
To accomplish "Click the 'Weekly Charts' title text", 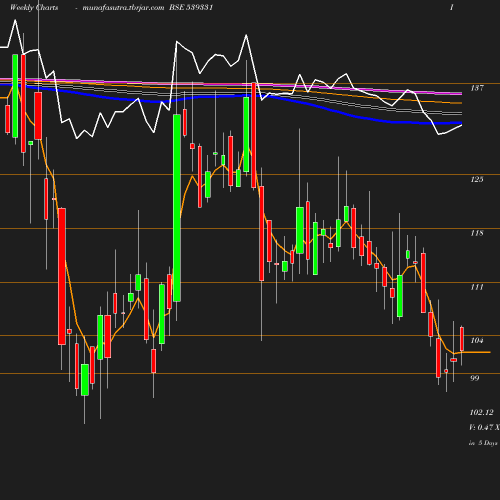I will click(x=34, y=7).
